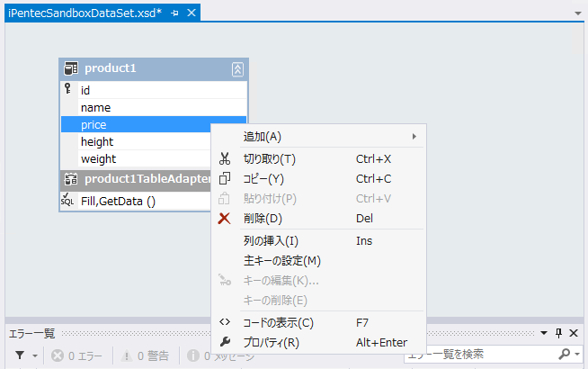
Task: Pin the iPentecSandboxDataSet.xsd tab
Action: pos(174,13)
